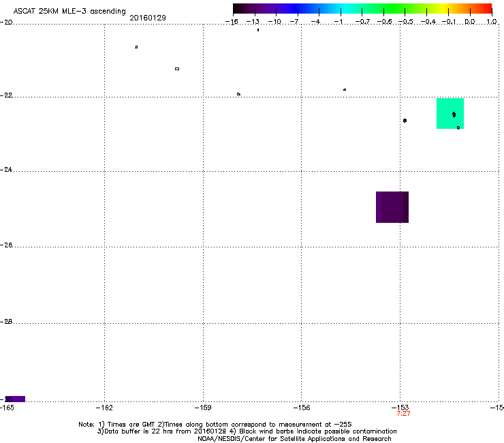504x443 pixels.
Task: Click the small purple patch beside -30 label
Action: coord(15,399)
